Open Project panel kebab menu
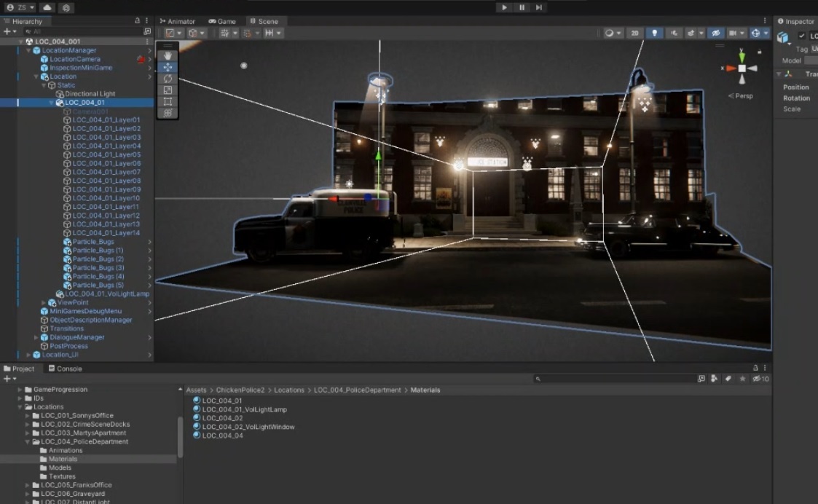Viewport: 818px width, 504px height. pyautogui.click(x=765, y=368)
